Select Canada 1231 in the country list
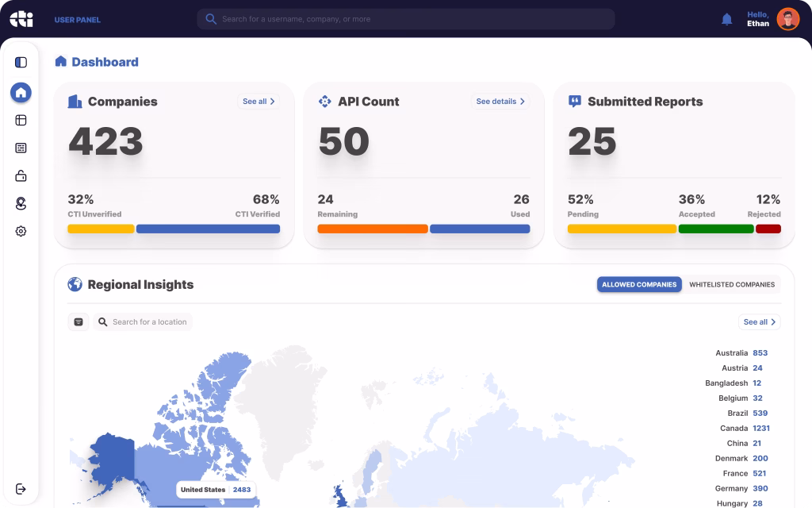The height and width of the screenshot is (508, 812). click(745, 428)
